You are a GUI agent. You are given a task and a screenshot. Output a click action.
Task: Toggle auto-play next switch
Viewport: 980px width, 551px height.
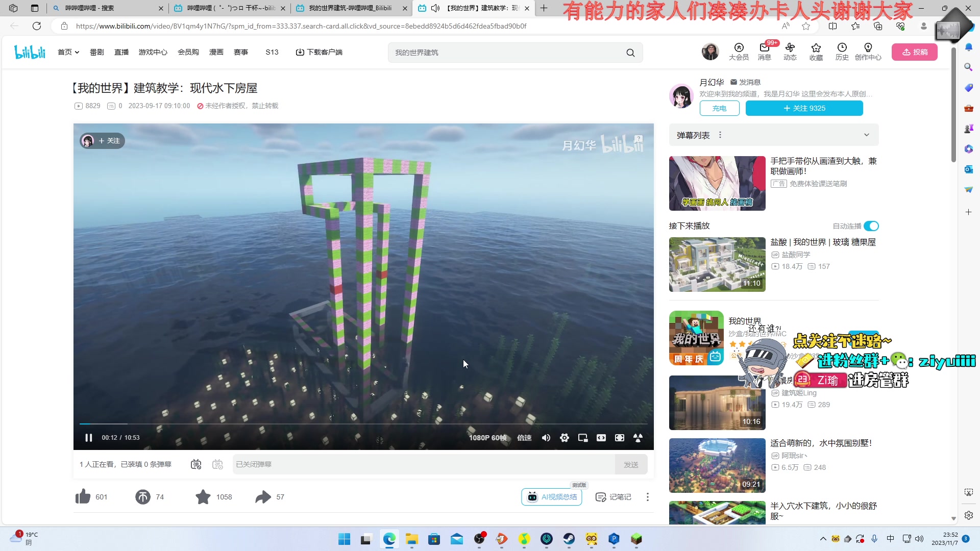point(871,226)
